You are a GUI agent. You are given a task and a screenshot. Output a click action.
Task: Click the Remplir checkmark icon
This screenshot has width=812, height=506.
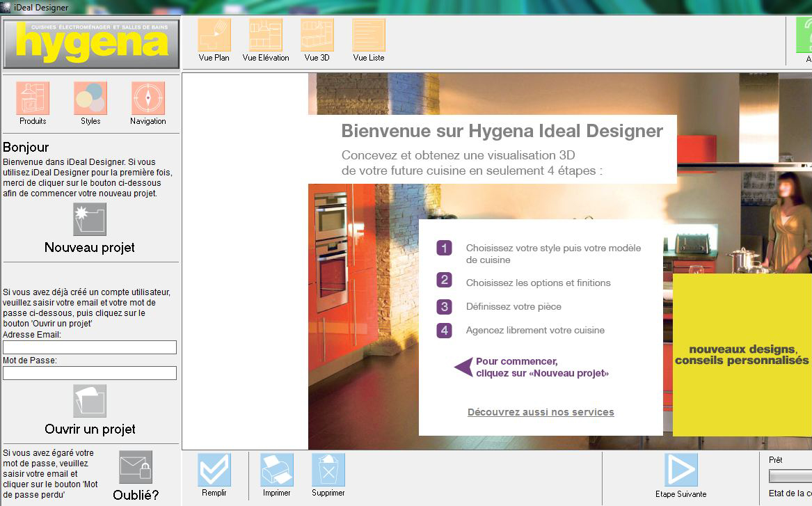(x=214, y=471)
